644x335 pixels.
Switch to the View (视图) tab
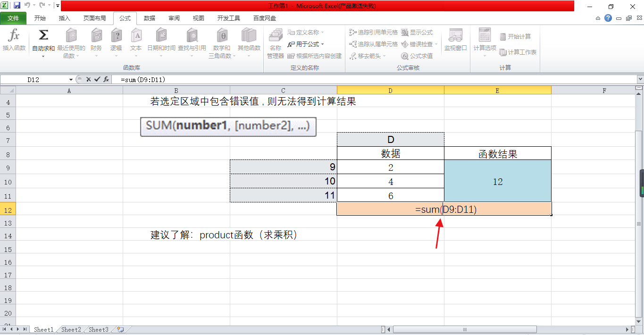pyautogui.click(x=199, y=18)
